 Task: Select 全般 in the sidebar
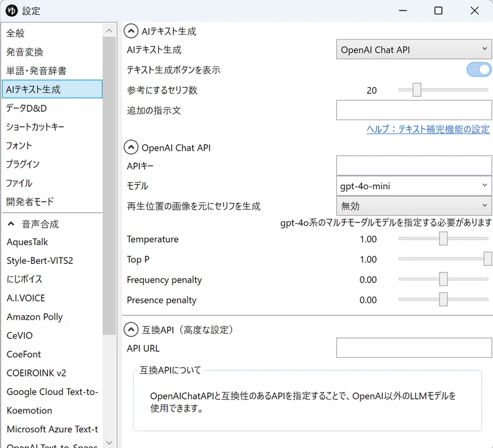point(52,33)
